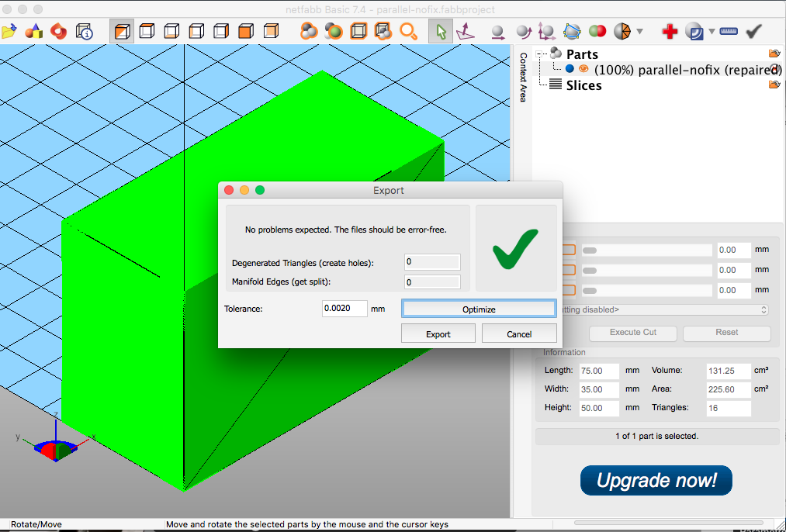
Task: Switch to the left view cube
Action: (x=196, y=32)
